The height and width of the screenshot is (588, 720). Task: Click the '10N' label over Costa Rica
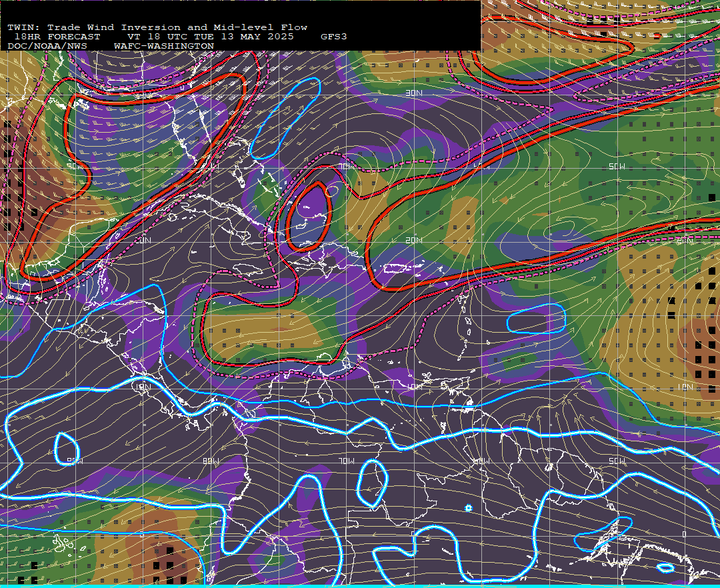[x=143, y=387]
